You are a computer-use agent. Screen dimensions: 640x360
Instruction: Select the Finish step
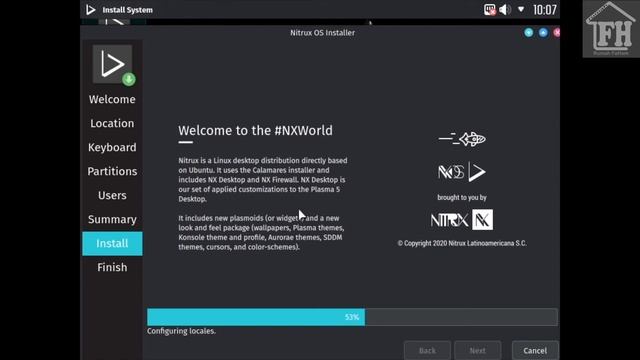tap(112, 267)
